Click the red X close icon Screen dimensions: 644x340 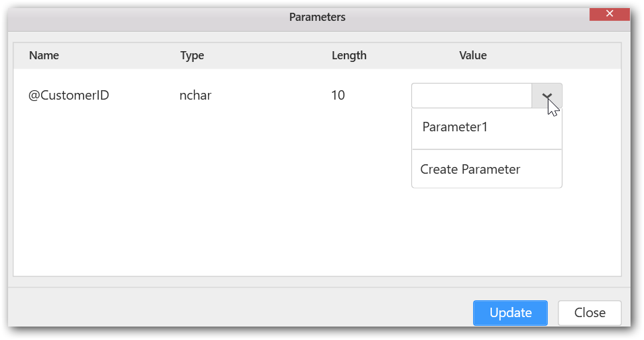(x=609, y=14)
